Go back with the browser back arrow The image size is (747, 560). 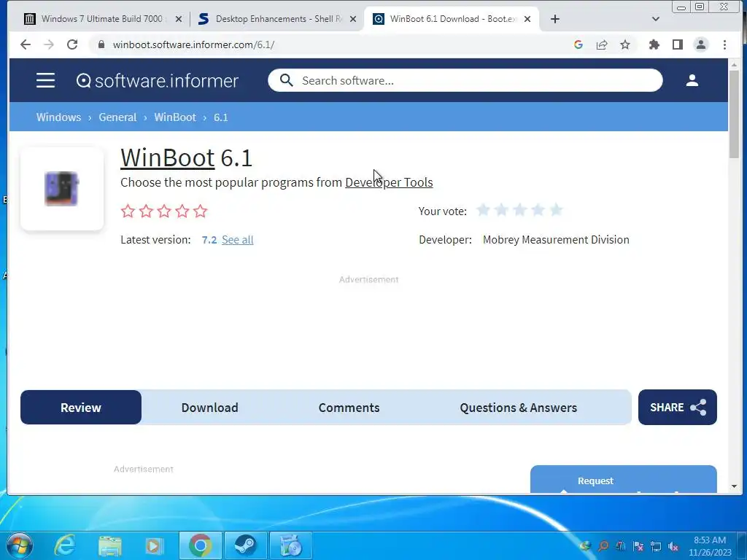point(26,44)
